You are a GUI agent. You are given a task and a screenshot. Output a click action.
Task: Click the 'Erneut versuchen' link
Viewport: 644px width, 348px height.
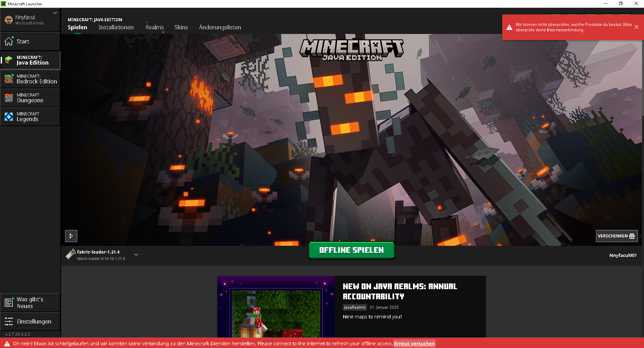[414, 344]
